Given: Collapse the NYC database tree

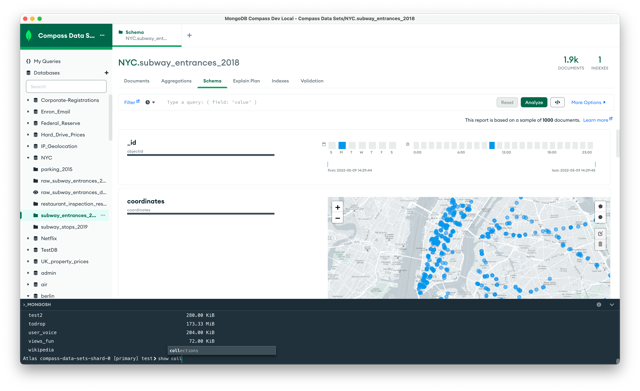Looking at the screenshot, I should click(x=28, y=158).
